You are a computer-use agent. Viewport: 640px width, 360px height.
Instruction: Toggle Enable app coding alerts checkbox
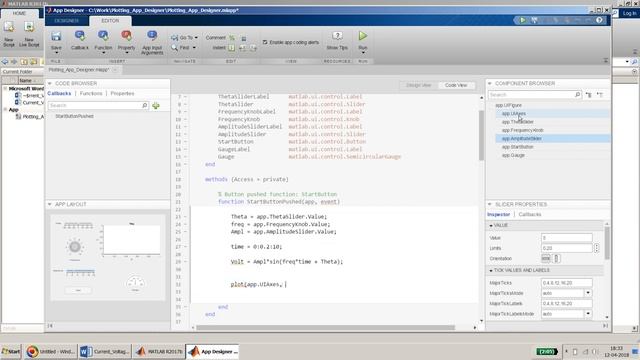pyautogui.click(x=265, y=42)
